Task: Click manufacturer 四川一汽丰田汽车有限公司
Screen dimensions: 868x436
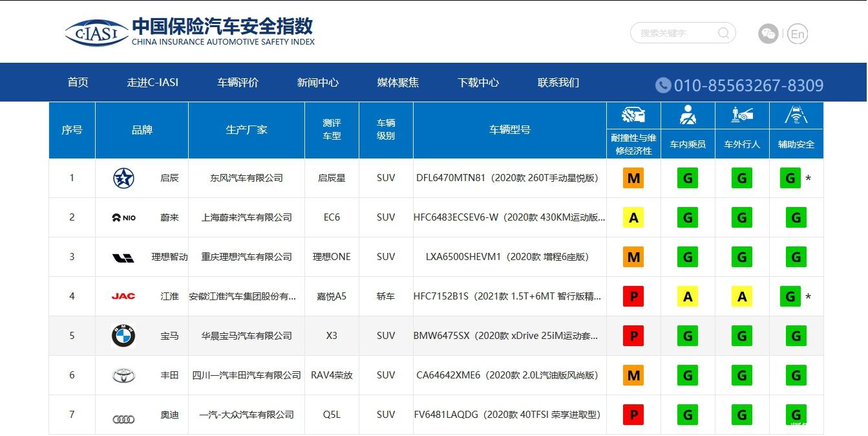Action: pos(246,375)
